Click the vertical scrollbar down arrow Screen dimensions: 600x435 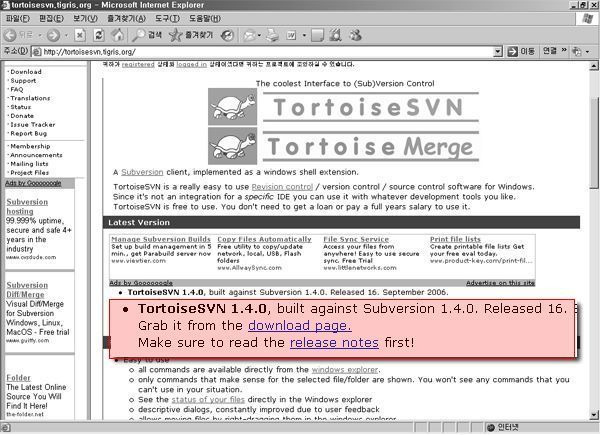(593, 415)
